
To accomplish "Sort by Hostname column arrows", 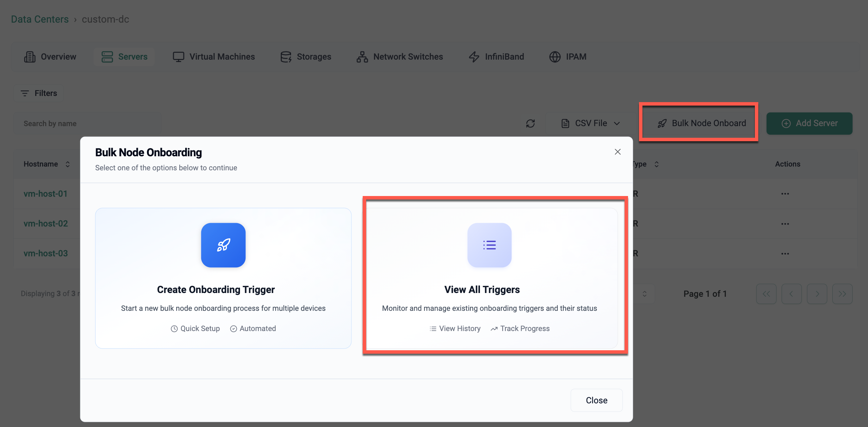I will [x=68, y=164].
